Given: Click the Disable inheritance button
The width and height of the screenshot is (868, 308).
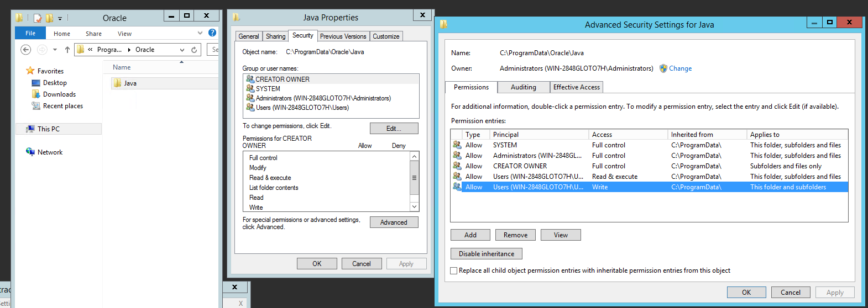Looking at the screenshot, I should [x=486, y=254].
